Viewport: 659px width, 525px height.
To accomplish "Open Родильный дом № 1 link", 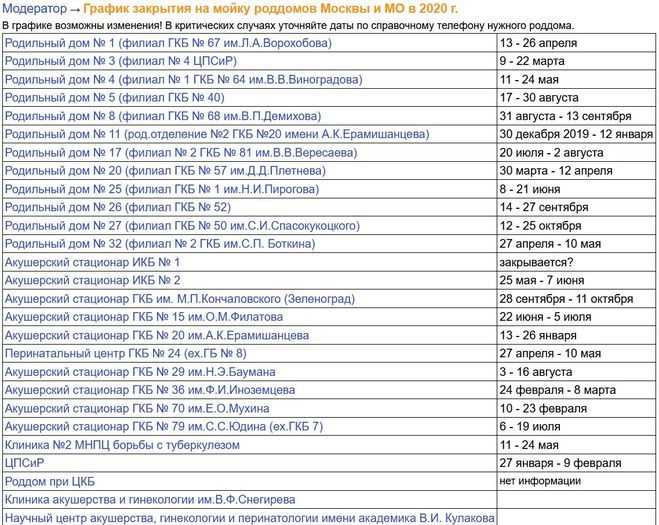I will [x=168, y=43].
